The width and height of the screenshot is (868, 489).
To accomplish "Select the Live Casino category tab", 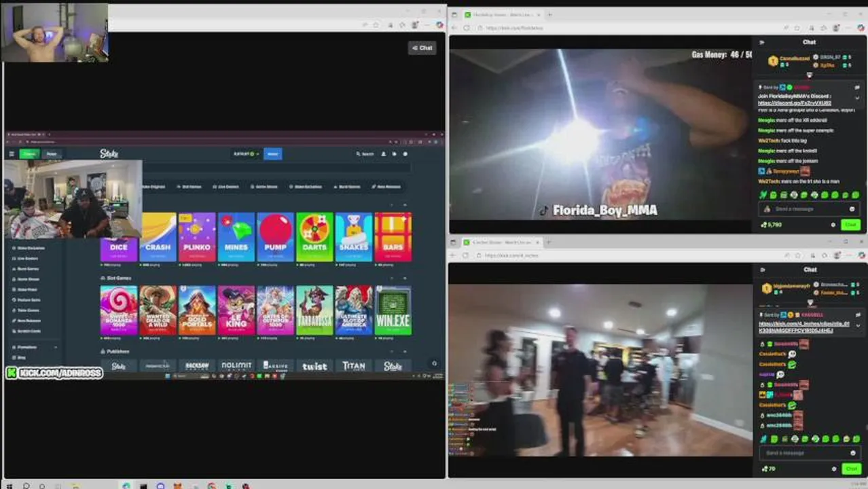I will (225, 186).
